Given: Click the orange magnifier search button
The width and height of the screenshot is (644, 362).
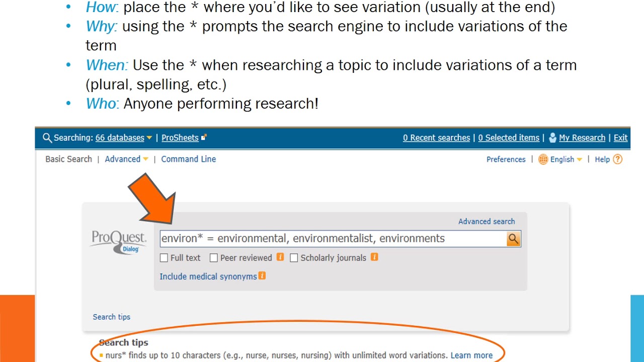Looking at the screenshot, I should 513,239.
